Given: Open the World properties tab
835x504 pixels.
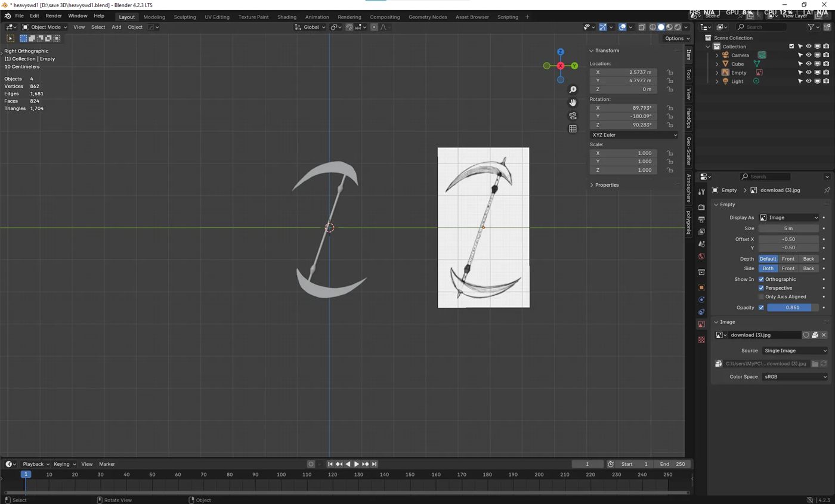Looking at the screenshot, I should [x=701, y=256].
